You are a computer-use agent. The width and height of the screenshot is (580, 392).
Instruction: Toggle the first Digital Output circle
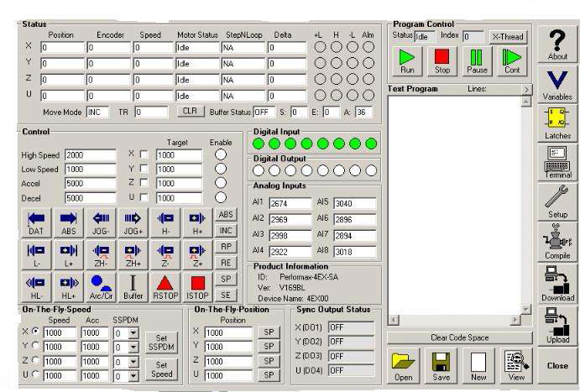tap(259, 170)
